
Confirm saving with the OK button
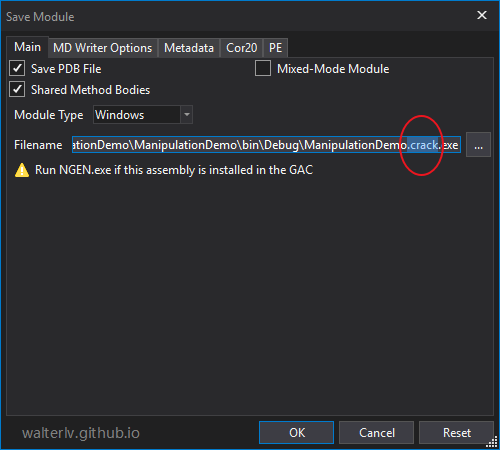tap(296, 433)
